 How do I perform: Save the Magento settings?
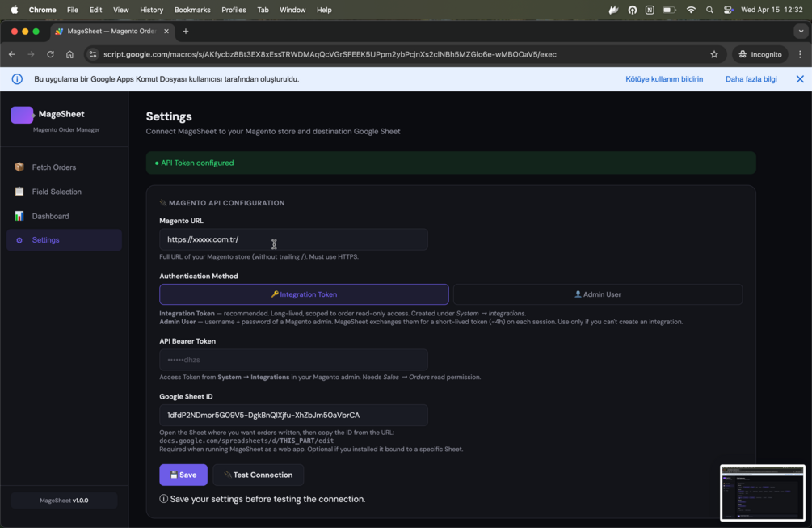tap(183, 475)
